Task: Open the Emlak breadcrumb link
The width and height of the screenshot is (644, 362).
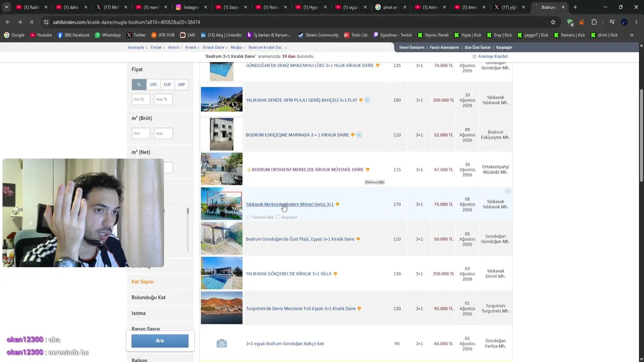Action: coord(156,47)
